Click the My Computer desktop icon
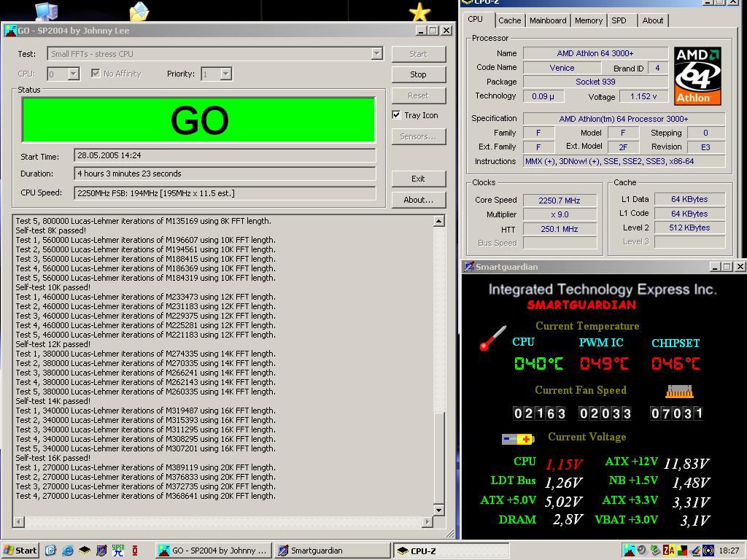 tap(47, 11)
